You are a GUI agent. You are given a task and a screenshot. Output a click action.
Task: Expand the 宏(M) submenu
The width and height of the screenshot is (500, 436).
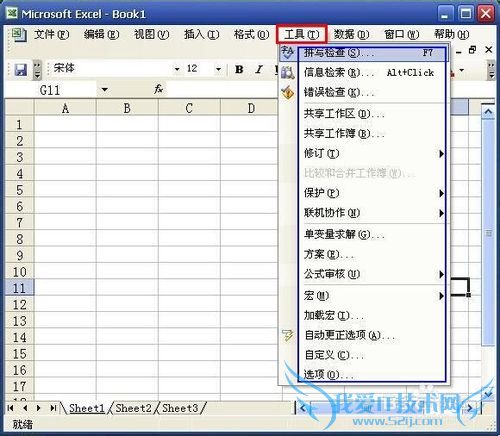click(441, 296)
